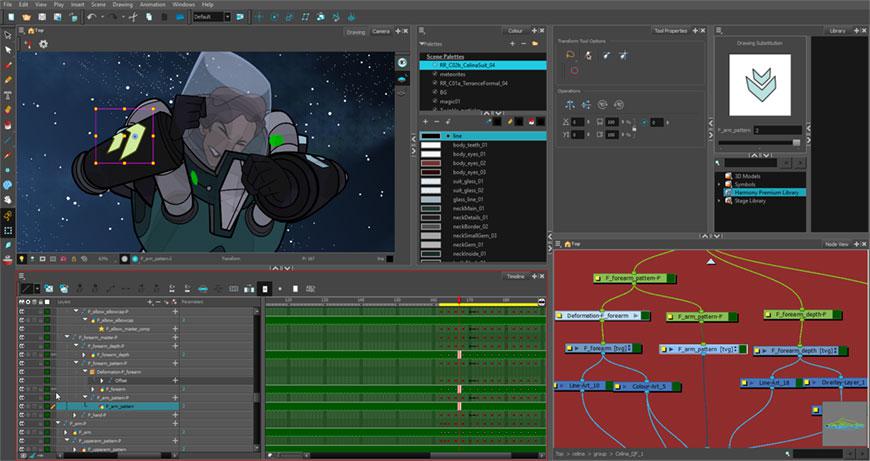Open the Animation menu
This screenshot has height=461, width=870.
coord(152,4)
